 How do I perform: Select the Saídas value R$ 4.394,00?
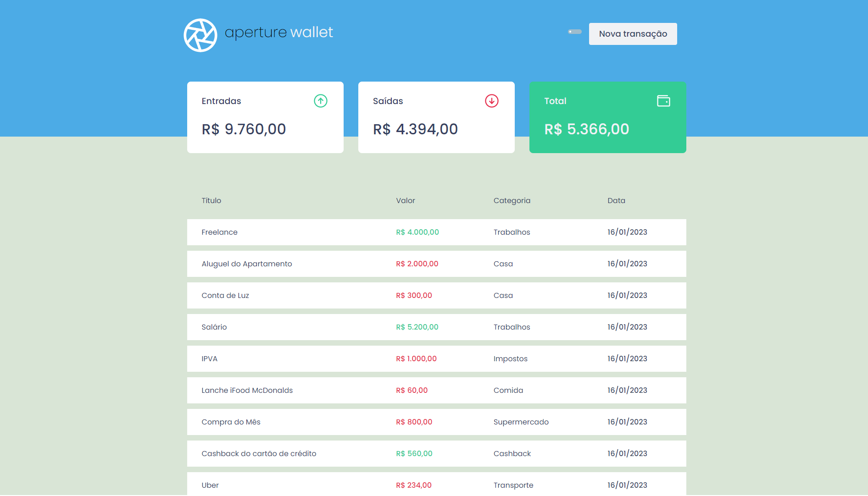[415, 129]
